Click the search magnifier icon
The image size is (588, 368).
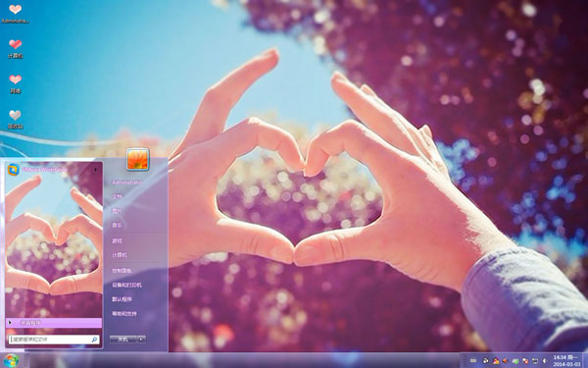(x=94, y=340)
